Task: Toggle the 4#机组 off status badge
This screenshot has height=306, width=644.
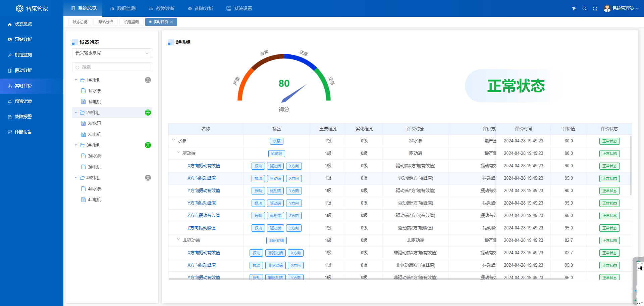Action: (148, 178)
